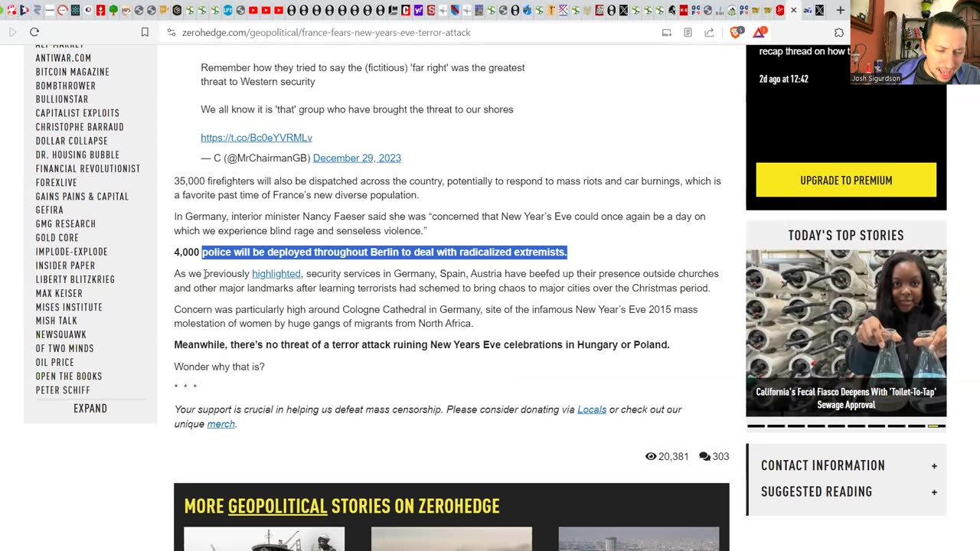Open a new tab with plus icon

[840, 10]
